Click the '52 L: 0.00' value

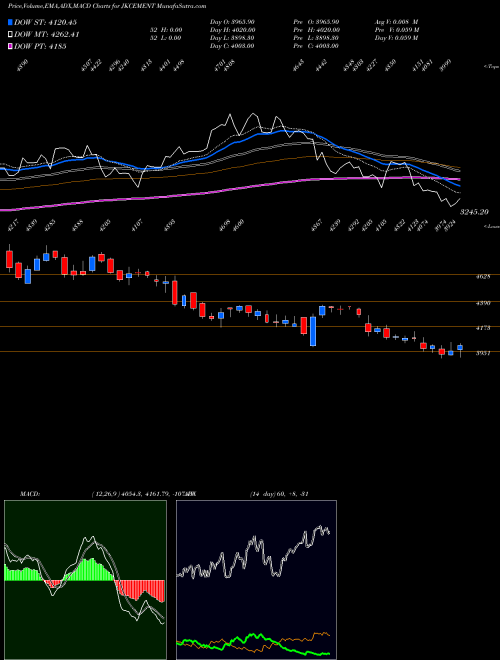pos(166,38)
